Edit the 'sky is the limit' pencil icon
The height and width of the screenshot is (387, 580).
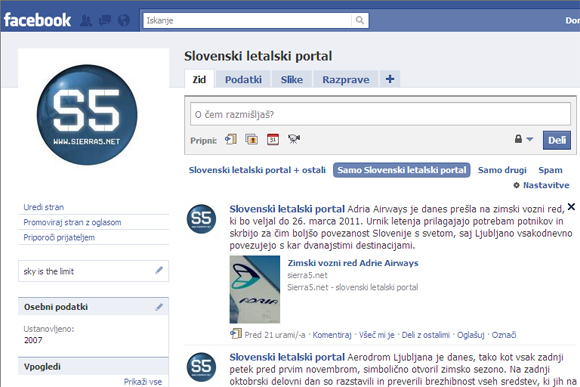(159, 270)
